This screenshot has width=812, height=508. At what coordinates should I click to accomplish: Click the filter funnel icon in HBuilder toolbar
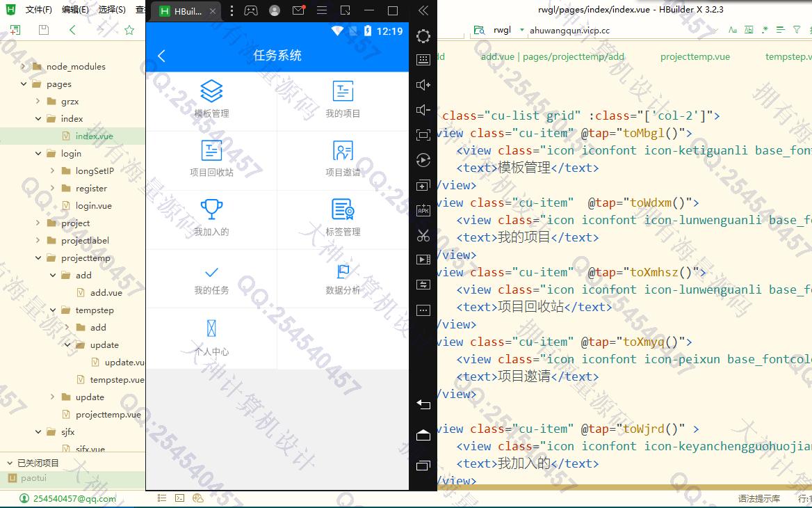coord(797,30)
